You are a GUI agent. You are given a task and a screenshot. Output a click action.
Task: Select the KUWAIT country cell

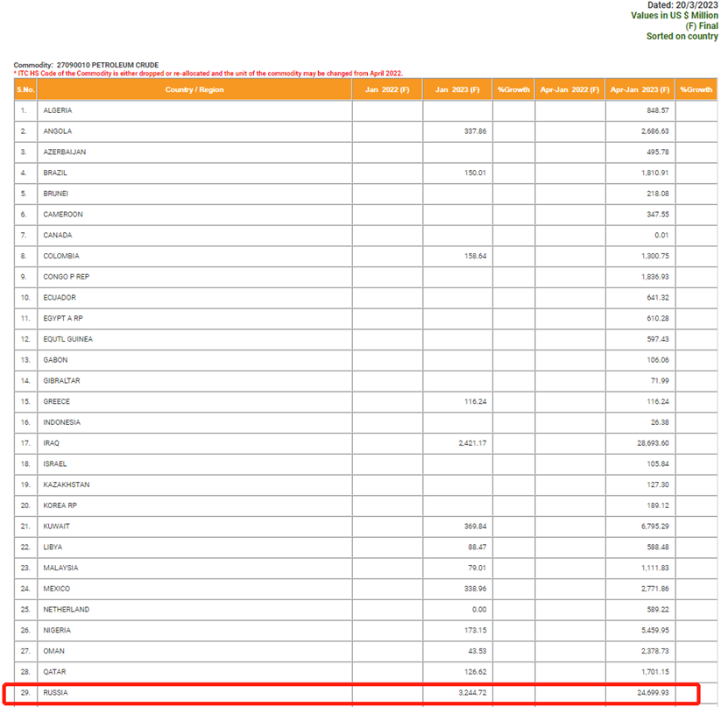coord(56,527)
